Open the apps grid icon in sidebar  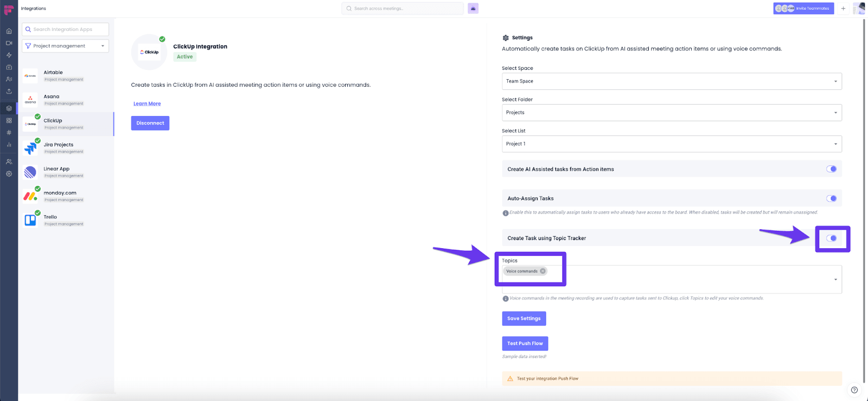[x=9, y=120]
